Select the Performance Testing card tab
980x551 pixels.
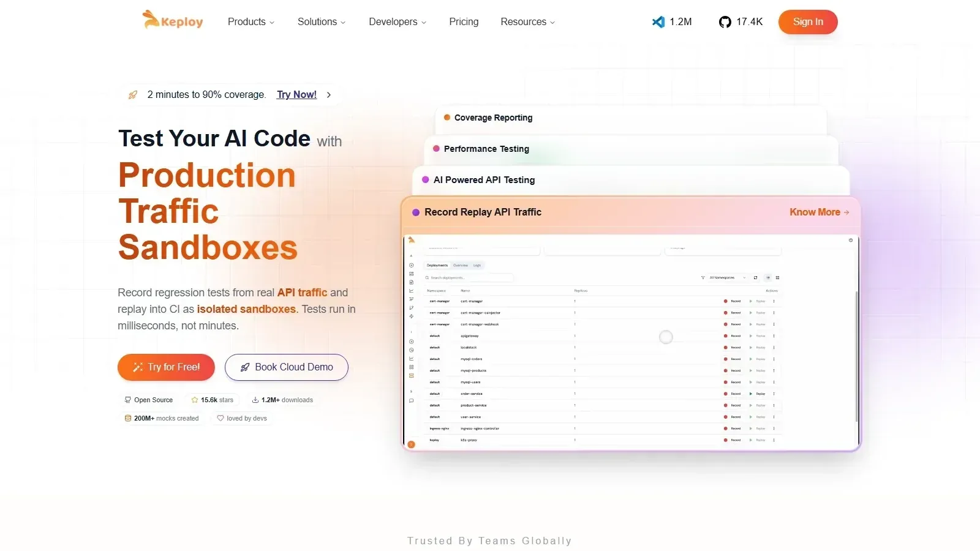[x=631, y=149]
